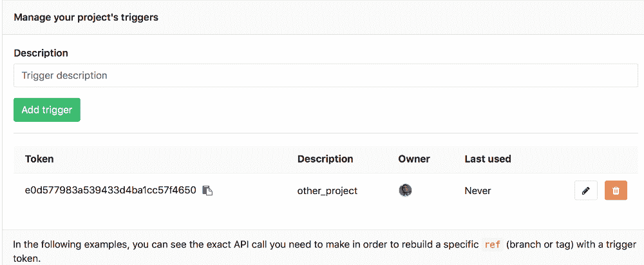644x265 pixels.
Task: Delete the other_project trigger with trash icon
Action: (616, 191)
